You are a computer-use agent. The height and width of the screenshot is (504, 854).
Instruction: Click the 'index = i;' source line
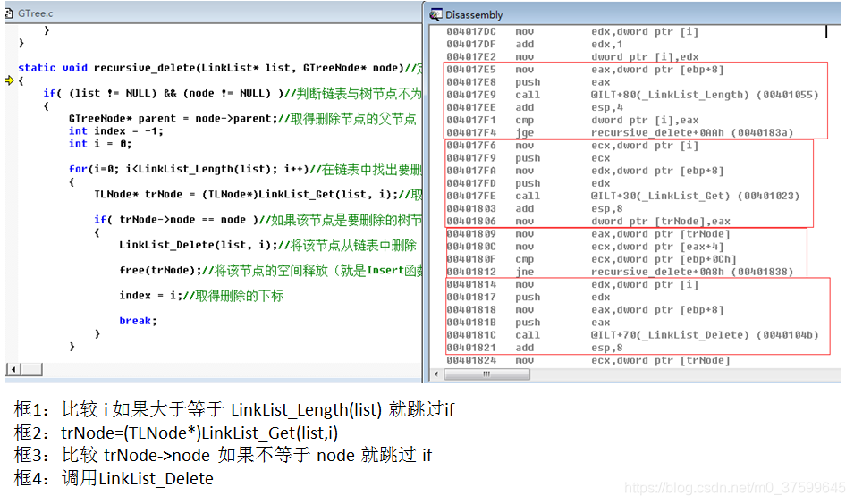pos(201,296)
